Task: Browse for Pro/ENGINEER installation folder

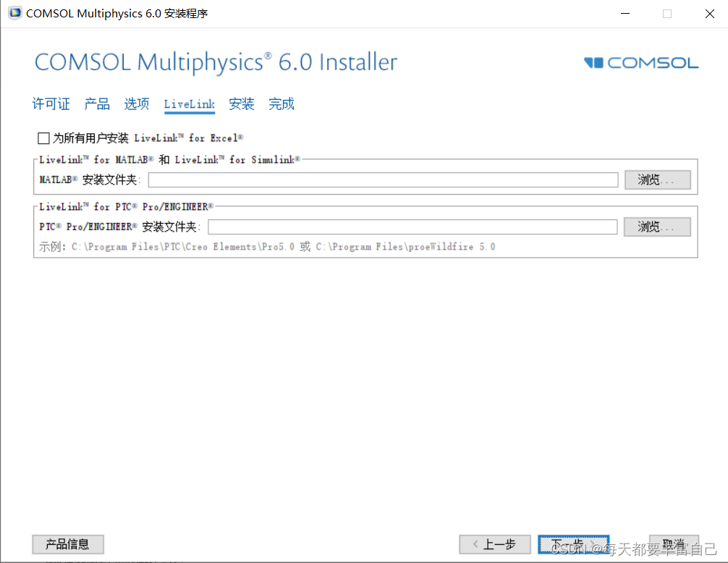Action: (657, 227)
